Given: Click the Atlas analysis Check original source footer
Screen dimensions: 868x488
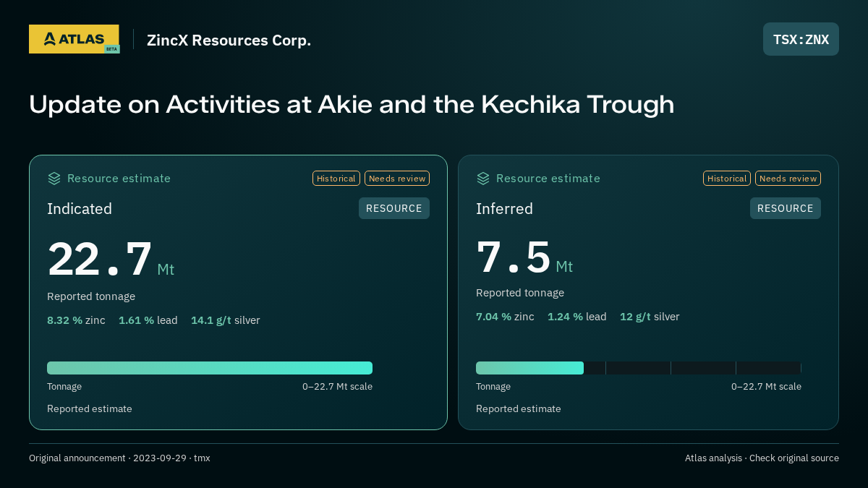Looking at the screenshot, I should tap(762, 458).
